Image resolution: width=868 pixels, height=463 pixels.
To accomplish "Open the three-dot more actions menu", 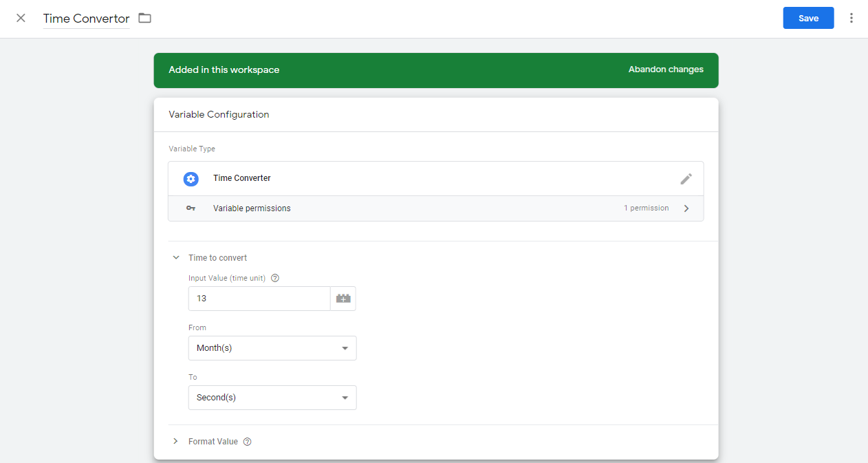I will click(x=851, y=18).
